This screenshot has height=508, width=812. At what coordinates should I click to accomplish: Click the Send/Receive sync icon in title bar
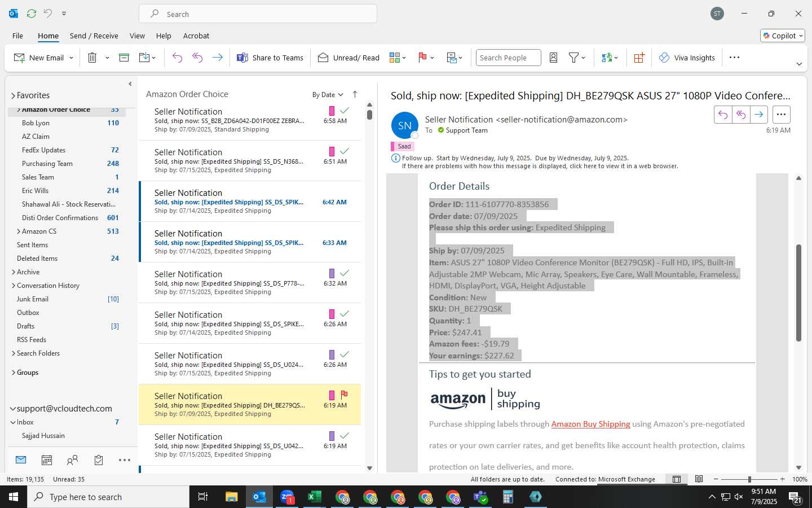tap(32, 14)
